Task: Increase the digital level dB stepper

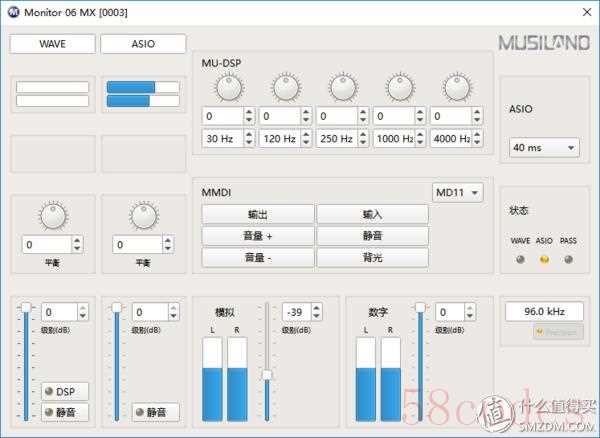Action: click(x=470, y=308)
